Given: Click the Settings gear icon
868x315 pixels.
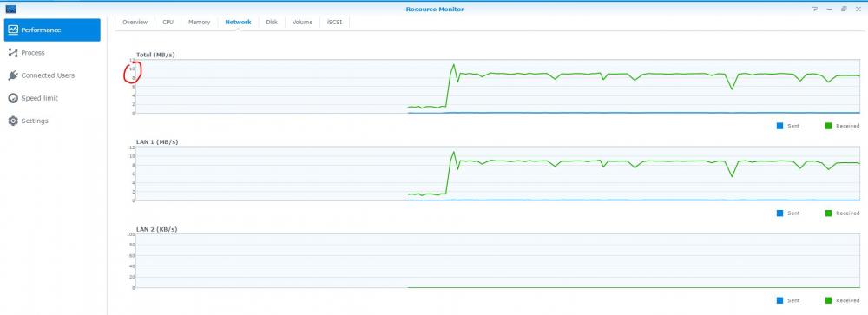Looking at the screenshot, I should point(13,121).
